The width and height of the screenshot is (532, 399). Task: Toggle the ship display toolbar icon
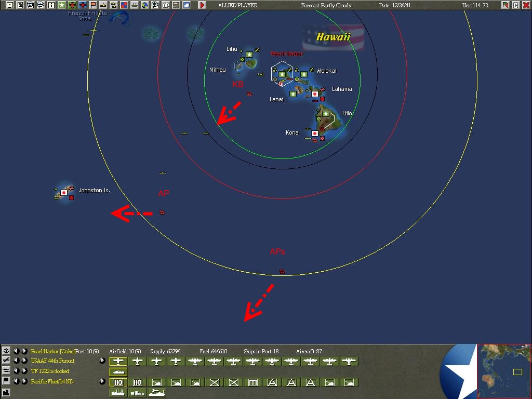[103, 5]
